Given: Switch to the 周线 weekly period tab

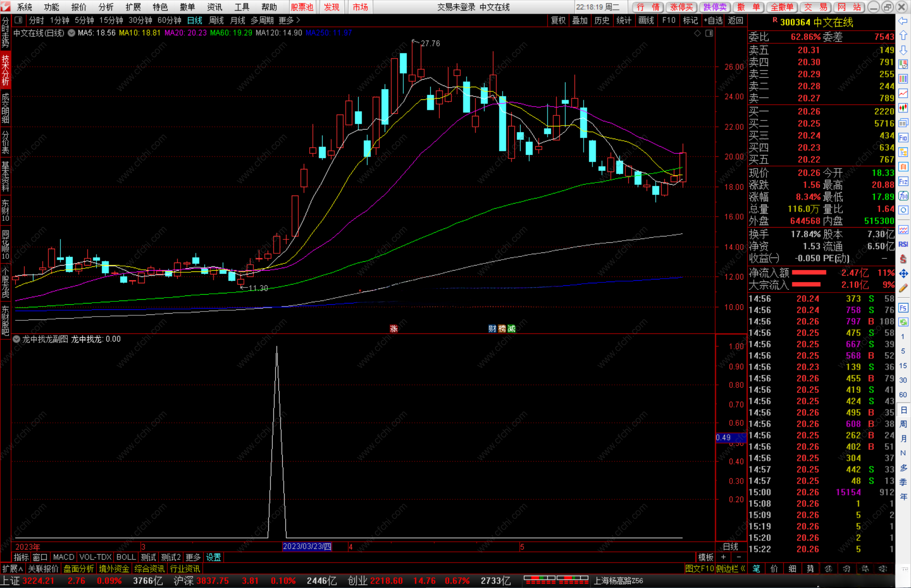Looking at the screenshot, I should pyautogui.click(x=216, y=20).
